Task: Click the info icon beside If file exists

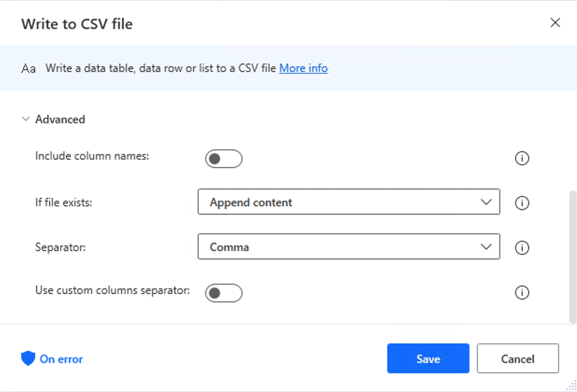Action: pos(522,203)
